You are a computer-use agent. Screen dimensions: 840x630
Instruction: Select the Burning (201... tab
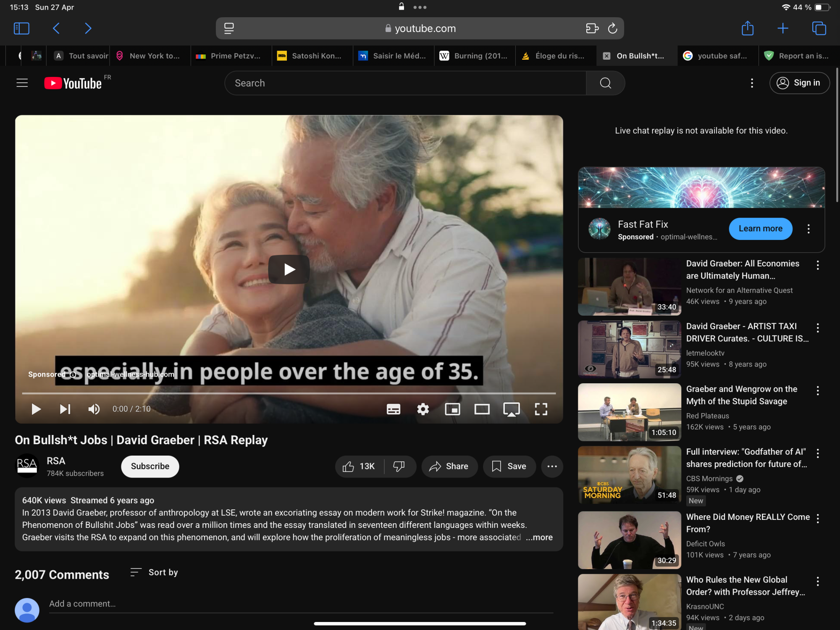475,55
